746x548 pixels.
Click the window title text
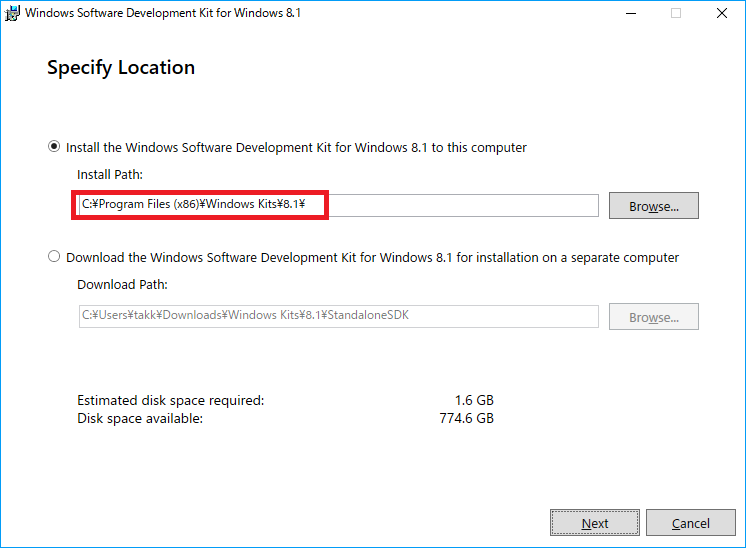[163, 13]
